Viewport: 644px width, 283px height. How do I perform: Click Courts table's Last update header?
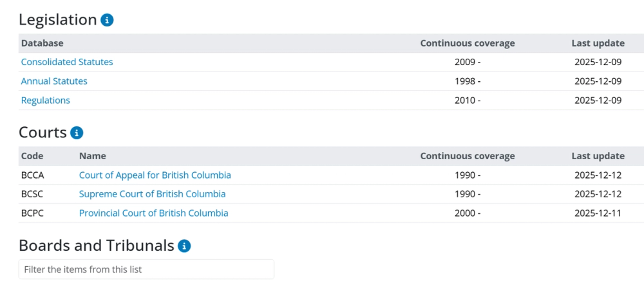[598, 156]
